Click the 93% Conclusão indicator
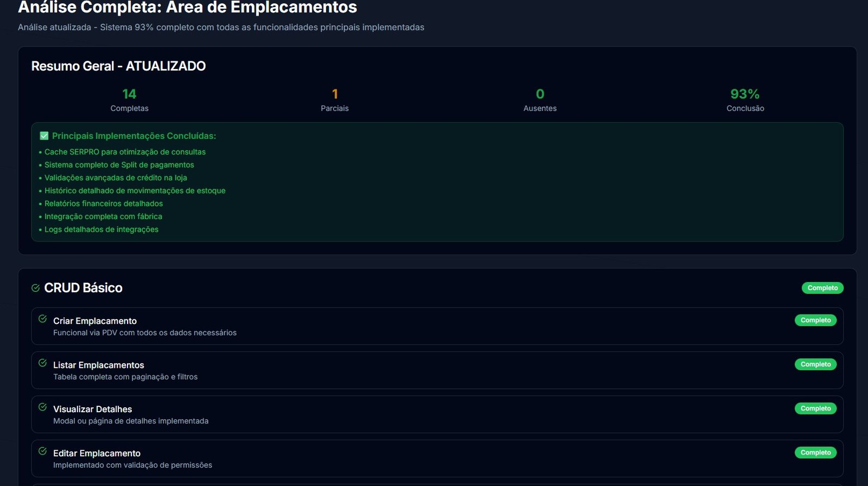 (x=745, y=94)
